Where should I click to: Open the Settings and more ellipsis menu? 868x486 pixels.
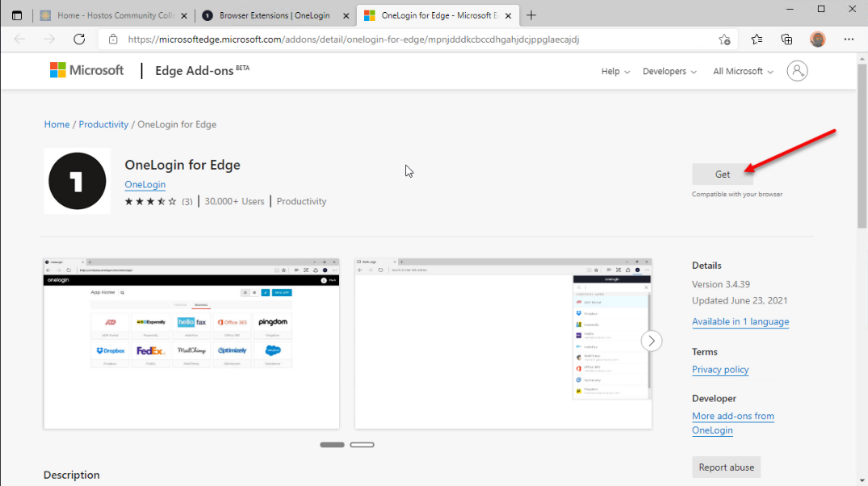849,39
